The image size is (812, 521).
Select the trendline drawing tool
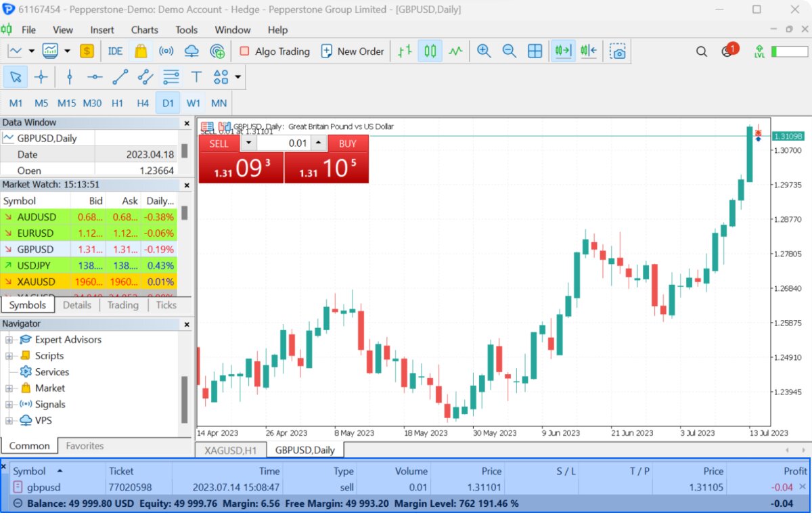tap(120, 77)
